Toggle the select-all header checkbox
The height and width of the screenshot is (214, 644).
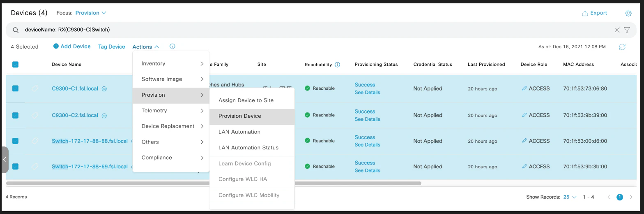click(15, 64)
